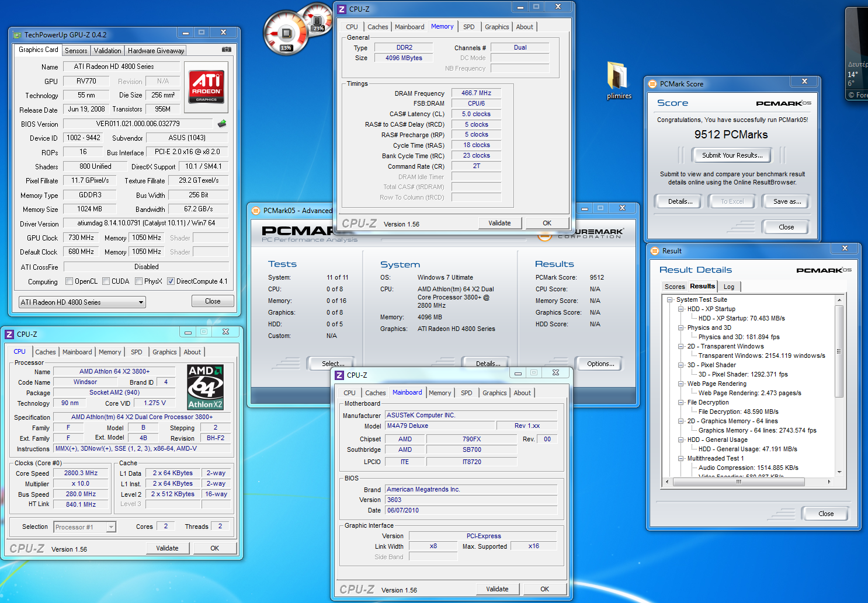Click the 9512 PCMarks score text

point(731,135)
